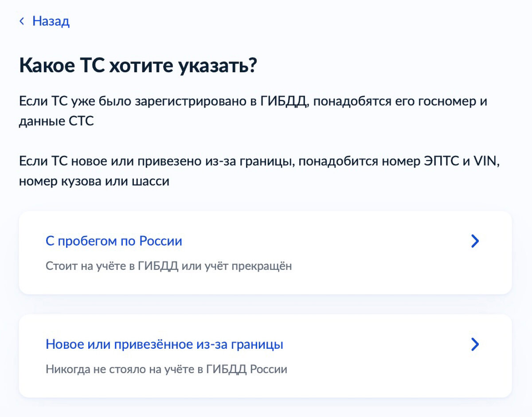The width and height of the screenshot is (532, 417).
Task: Click paragraph mentioning госномер и данные СТС
Action: 253,111
